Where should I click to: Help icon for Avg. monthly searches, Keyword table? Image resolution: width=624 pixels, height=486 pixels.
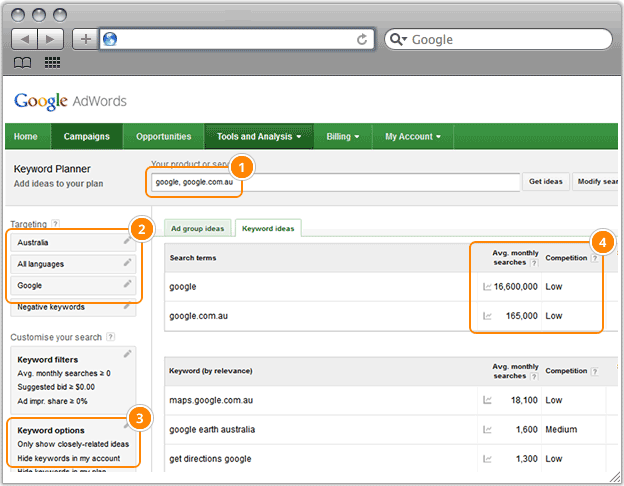click(534, 376)
